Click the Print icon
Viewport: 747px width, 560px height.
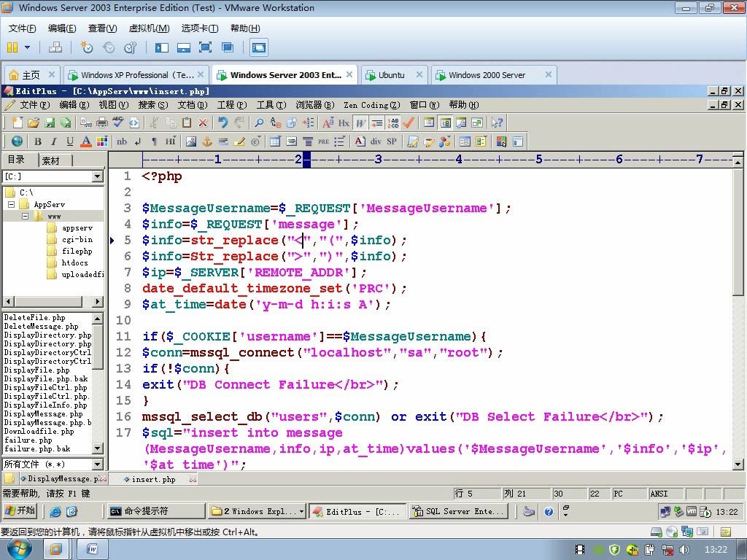(102, 122)
